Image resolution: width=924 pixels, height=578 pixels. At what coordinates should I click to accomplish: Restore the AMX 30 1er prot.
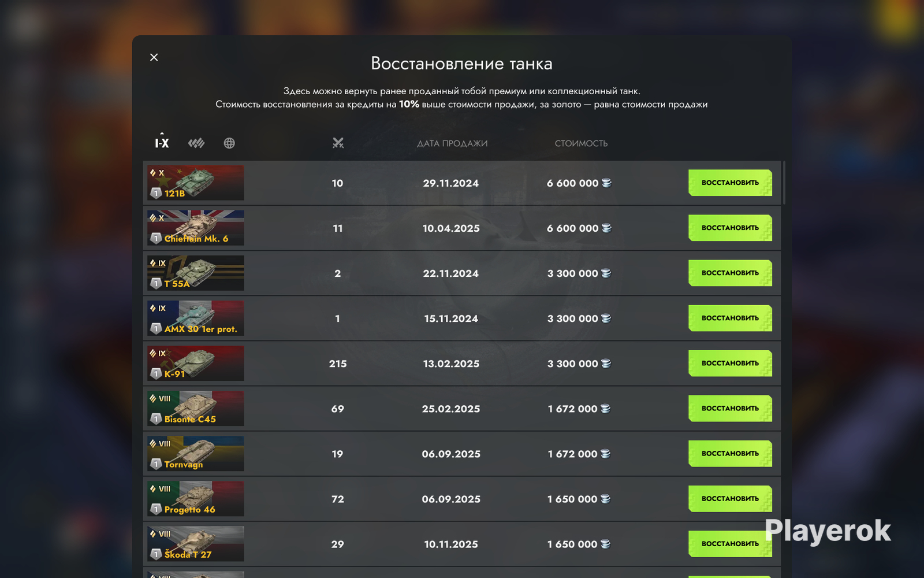(x=730, y=318)
